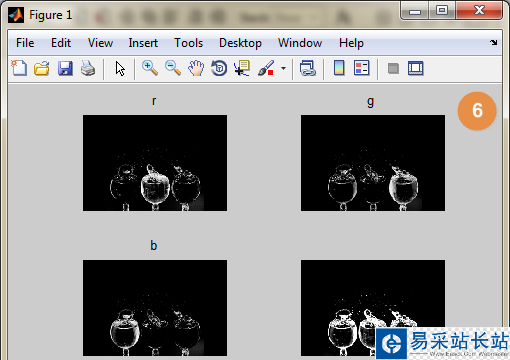The height and width of the screenshot is (360, 510).
Task: Close the Figure 1 window
Action: (x=479, y=10)
